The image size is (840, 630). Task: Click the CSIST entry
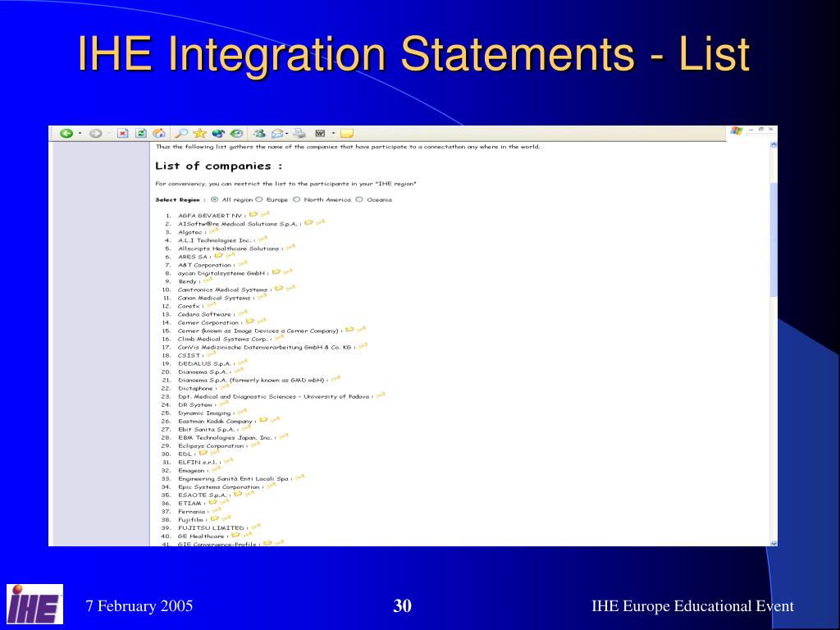[x=189, y=356]
